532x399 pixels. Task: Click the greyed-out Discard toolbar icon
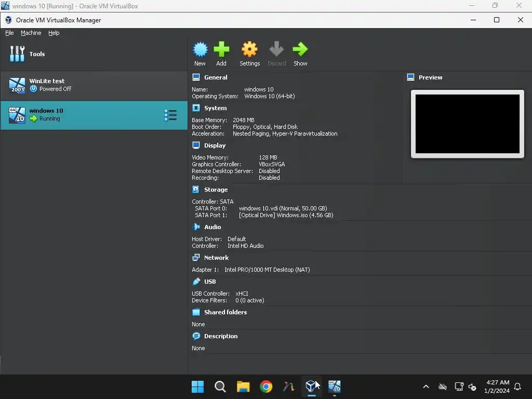[x=276, y=50]
